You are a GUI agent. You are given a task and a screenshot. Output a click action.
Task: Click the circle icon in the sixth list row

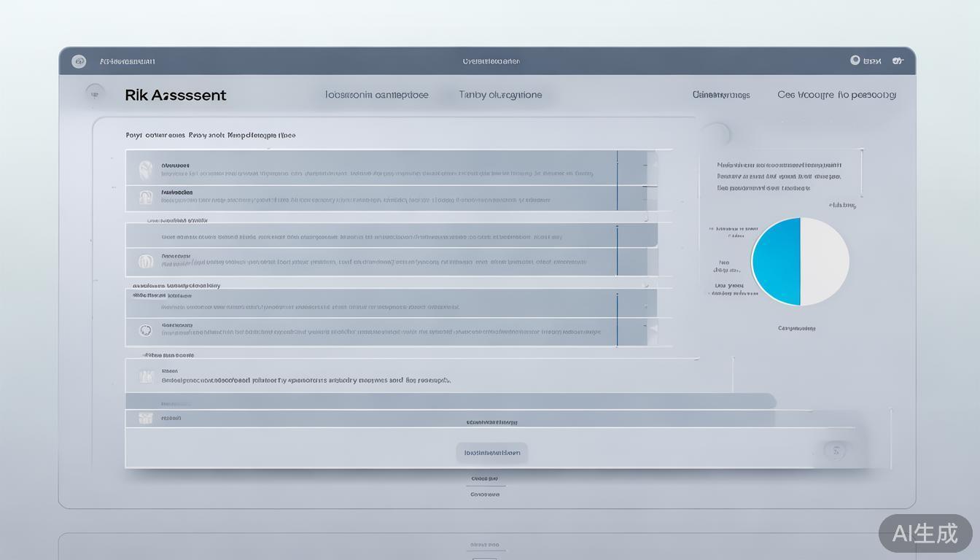click(x=145, y=330)
